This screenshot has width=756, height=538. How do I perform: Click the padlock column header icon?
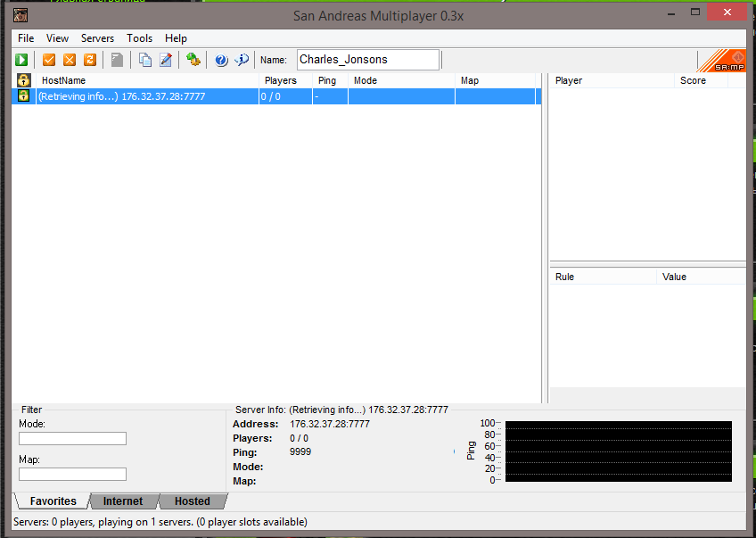click(x=23, y=80)
